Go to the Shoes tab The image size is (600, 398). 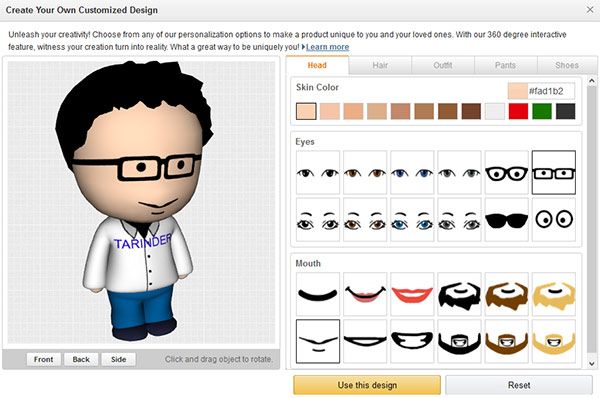(x=567, y=65)
